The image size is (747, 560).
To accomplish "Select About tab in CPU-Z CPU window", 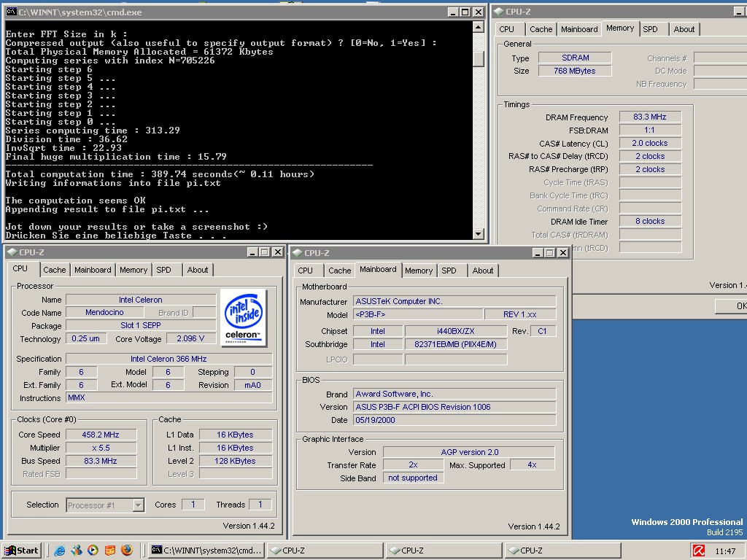I will (197, 270).
